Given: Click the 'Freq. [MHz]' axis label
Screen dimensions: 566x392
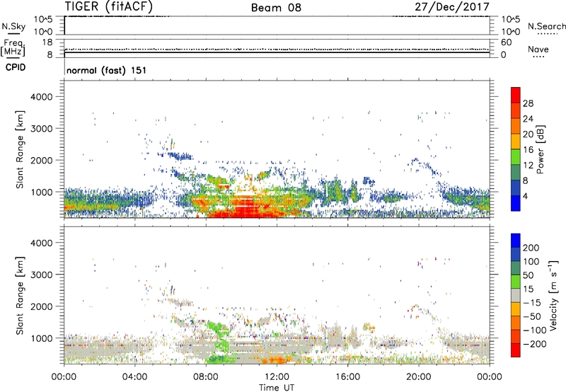Looking at the screenshot, I should 13,48.
